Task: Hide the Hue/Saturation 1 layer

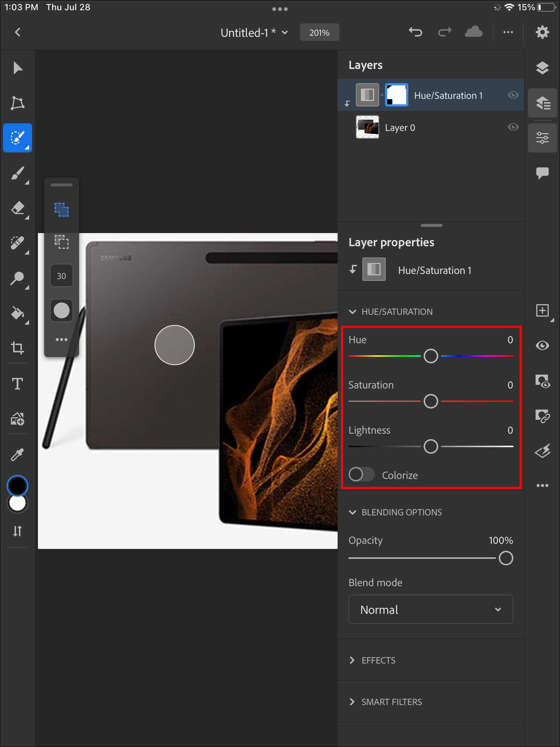Action: (513, 95)
